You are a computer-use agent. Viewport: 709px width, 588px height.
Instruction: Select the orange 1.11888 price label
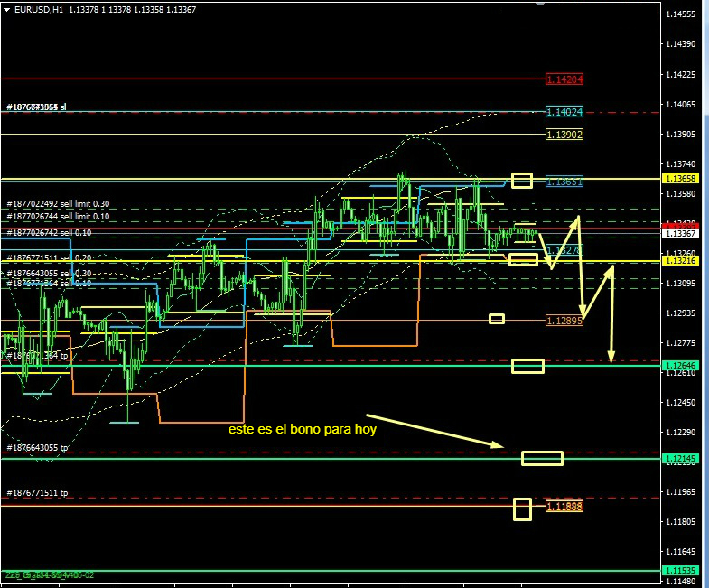[x=564, y=507]
